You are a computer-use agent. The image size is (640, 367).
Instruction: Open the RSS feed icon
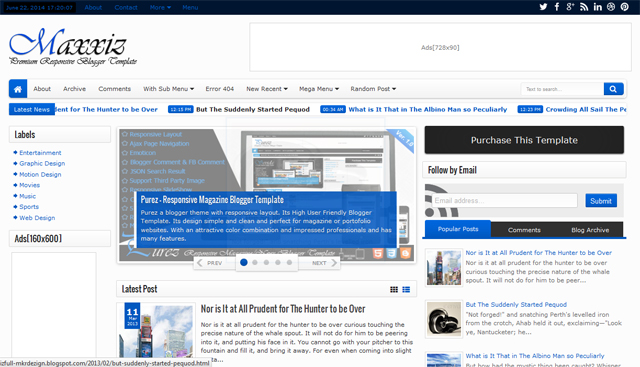point(584,7)
